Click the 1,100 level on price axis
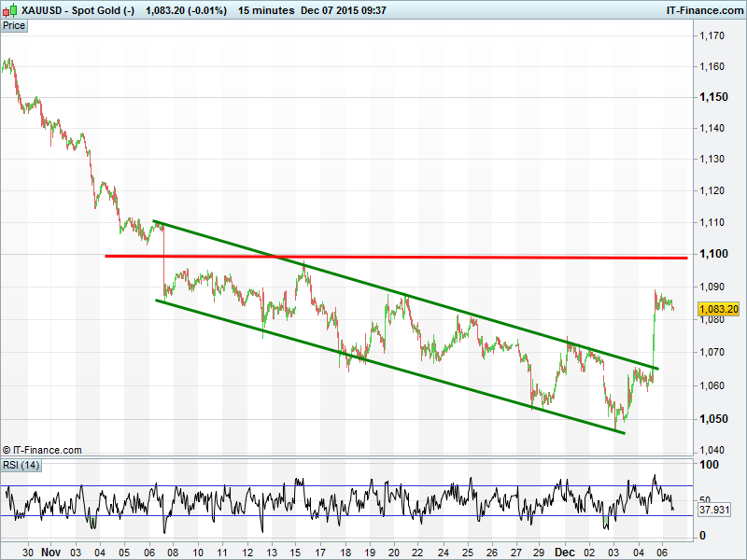 click(x=715, y=254)
